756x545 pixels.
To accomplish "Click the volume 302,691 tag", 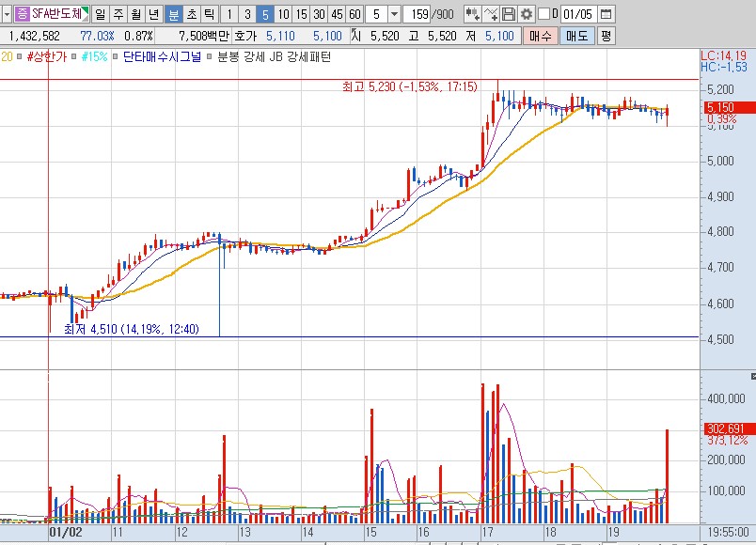I will [730, 428].
